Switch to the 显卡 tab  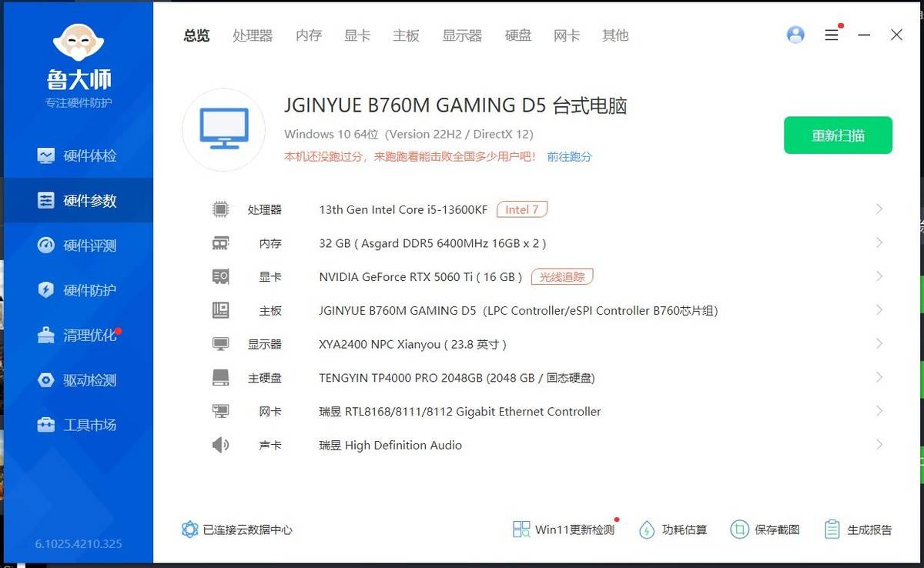(x=357, y=35)
